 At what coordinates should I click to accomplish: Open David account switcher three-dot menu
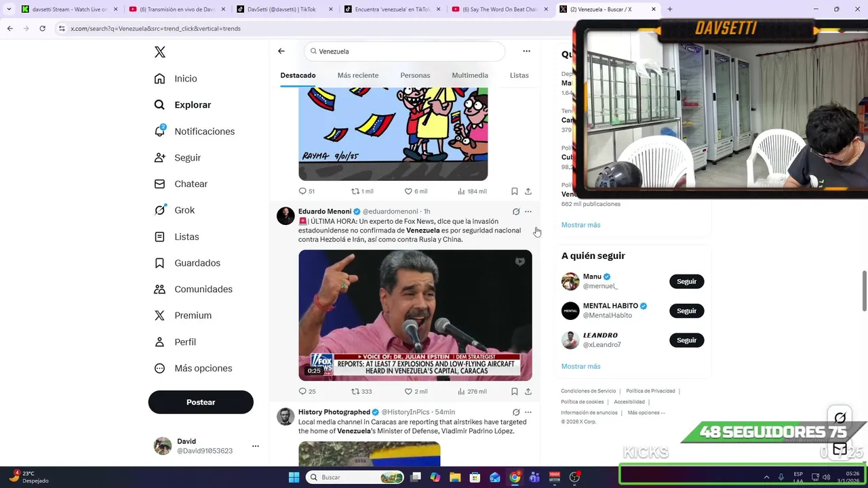pos(256,446)
